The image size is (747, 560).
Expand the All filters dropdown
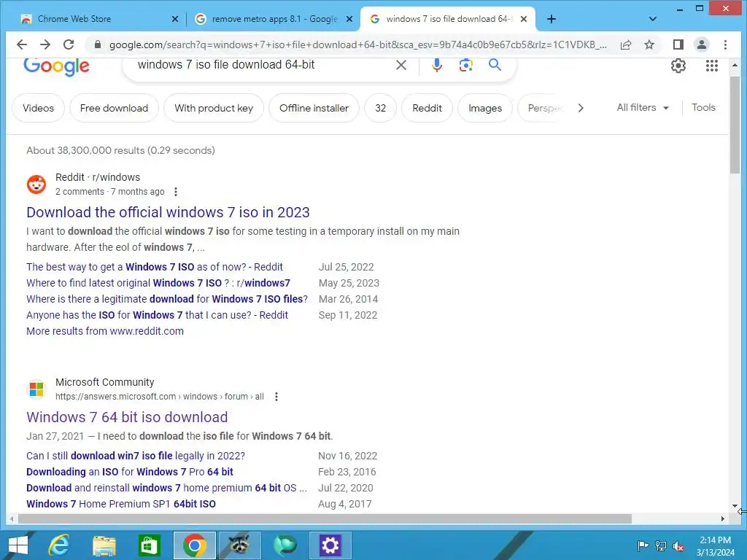[643, 108]
